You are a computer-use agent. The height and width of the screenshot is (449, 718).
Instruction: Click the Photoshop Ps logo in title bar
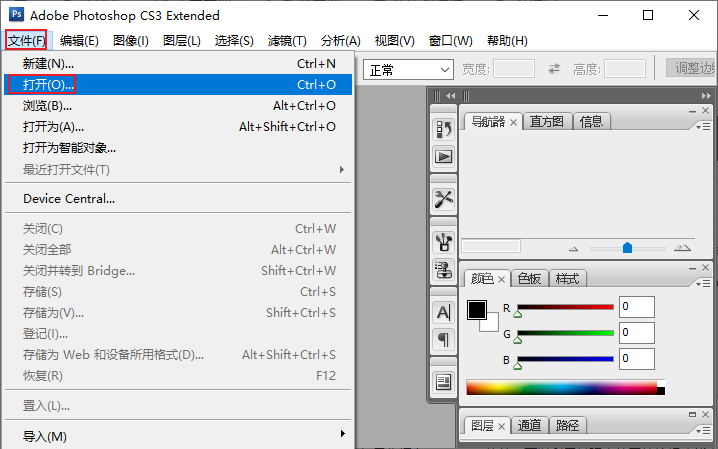(16, 14)
